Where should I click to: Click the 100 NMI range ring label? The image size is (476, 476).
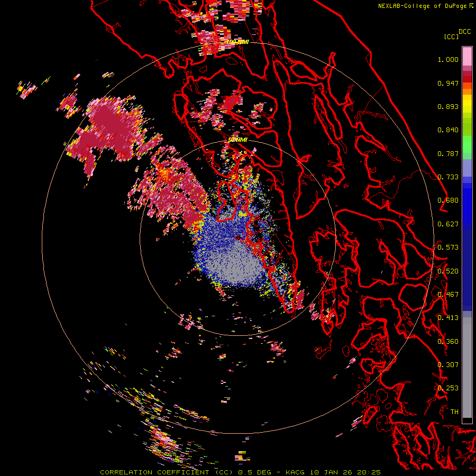pos(237,42)
